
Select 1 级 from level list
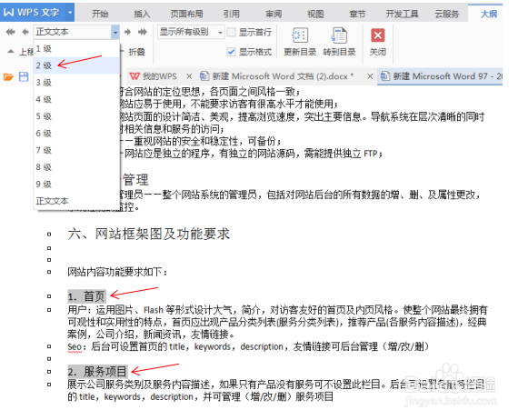(x=76, y=49)
